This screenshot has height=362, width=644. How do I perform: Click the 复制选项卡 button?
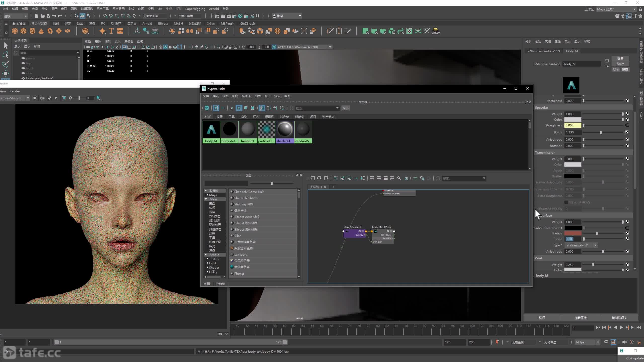(619, 318)
